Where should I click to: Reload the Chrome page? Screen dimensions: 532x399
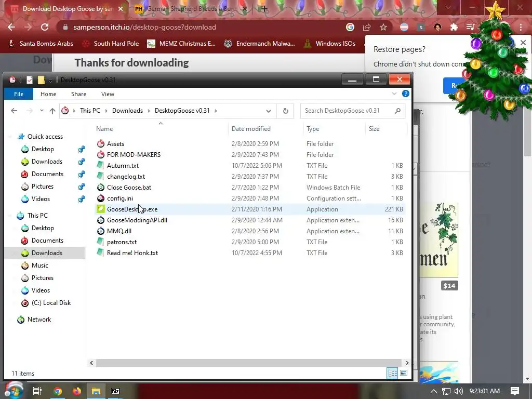click(x=45, y=27)
